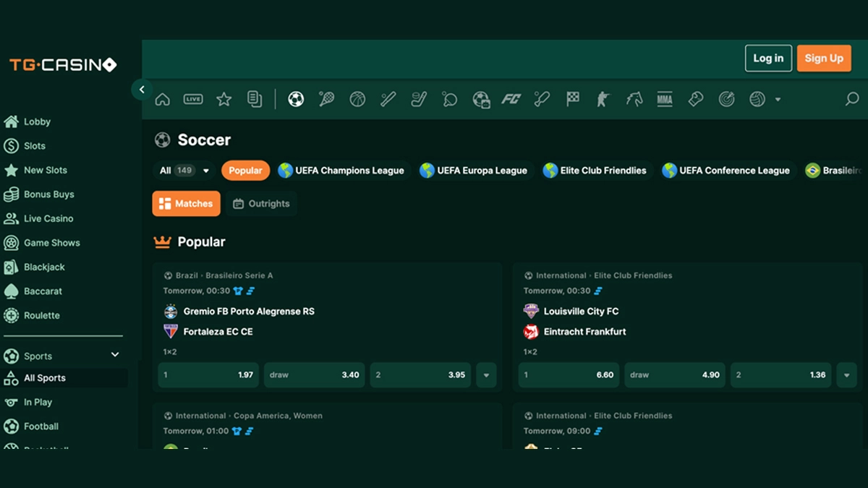
Task: Expand more sports dropdown arrow in toolbar
Action: click(x=778, y=100)
